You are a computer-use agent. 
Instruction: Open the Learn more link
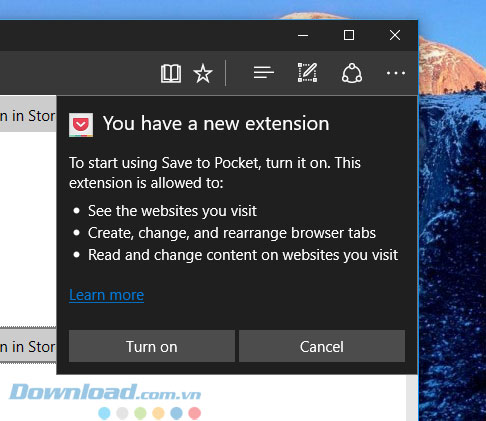click(x=107, y=295)
